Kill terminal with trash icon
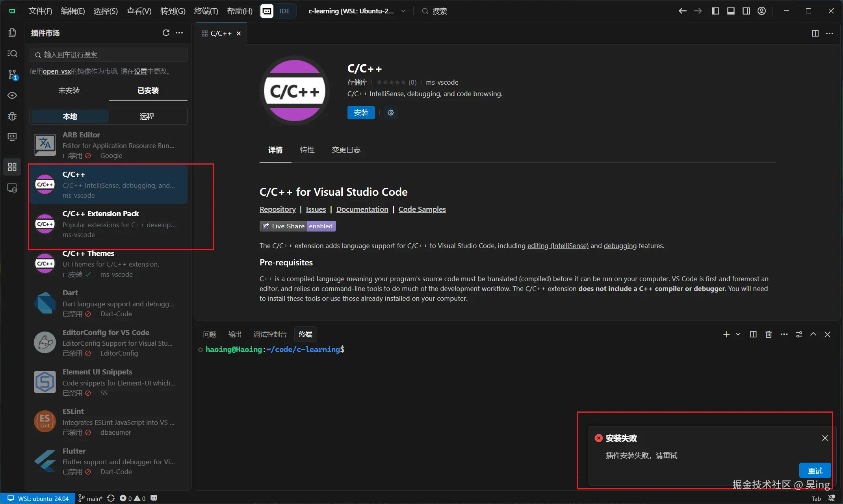The height and width of the screenshot is (504, 843). click(769, 334)
